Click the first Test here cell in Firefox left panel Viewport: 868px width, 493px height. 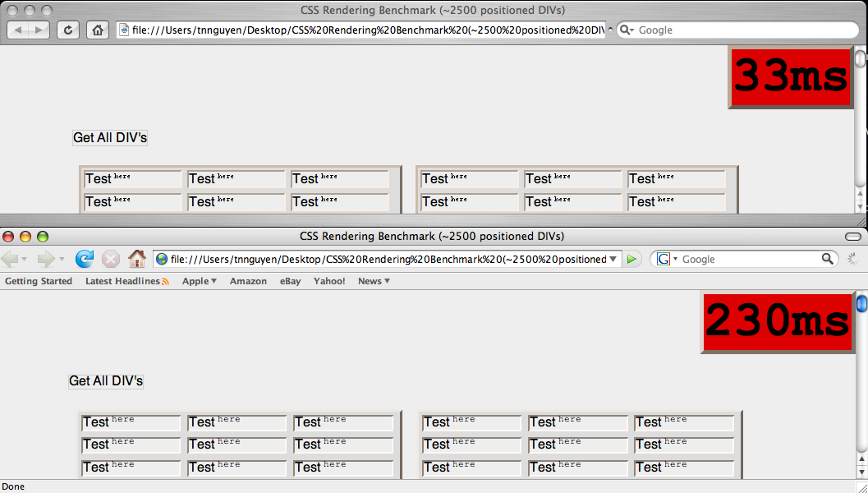click(131, 422)
